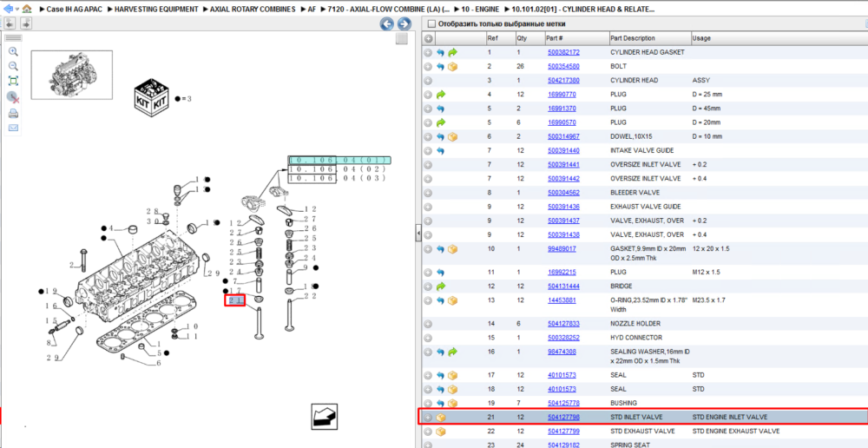Open Case IH AG APAC breadcrumb

tap(74, 10)
